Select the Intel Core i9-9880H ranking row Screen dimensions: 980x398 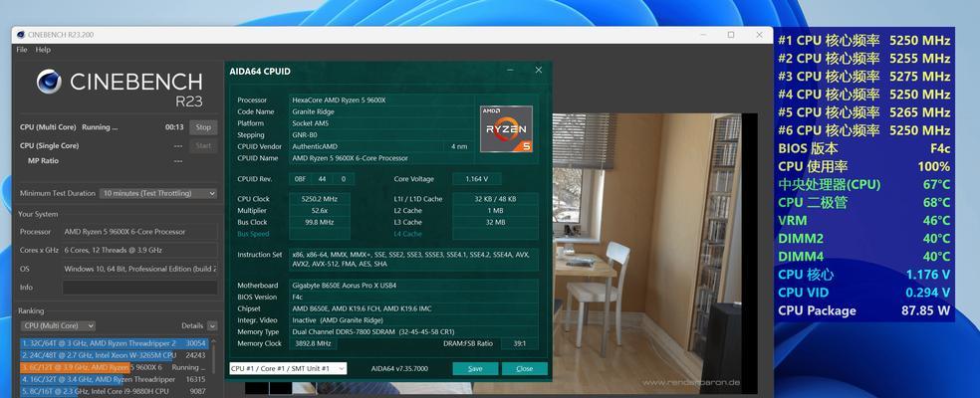(x=114, y=391)
